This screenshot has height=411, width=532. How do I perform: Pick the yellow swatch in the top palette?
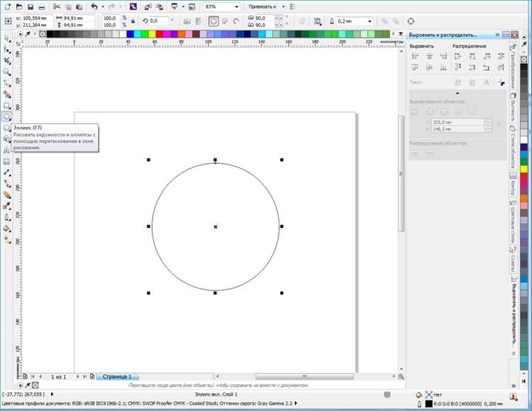(152, 34)
